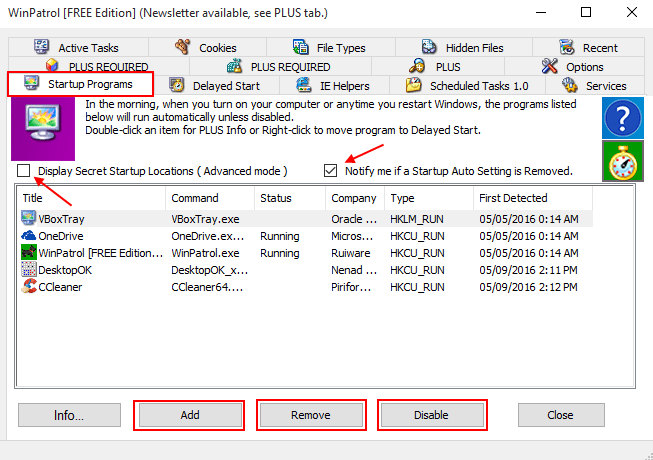Viewport: 653px width, 460px height.
Task: Click the Add button
Action: click(190, 415)
